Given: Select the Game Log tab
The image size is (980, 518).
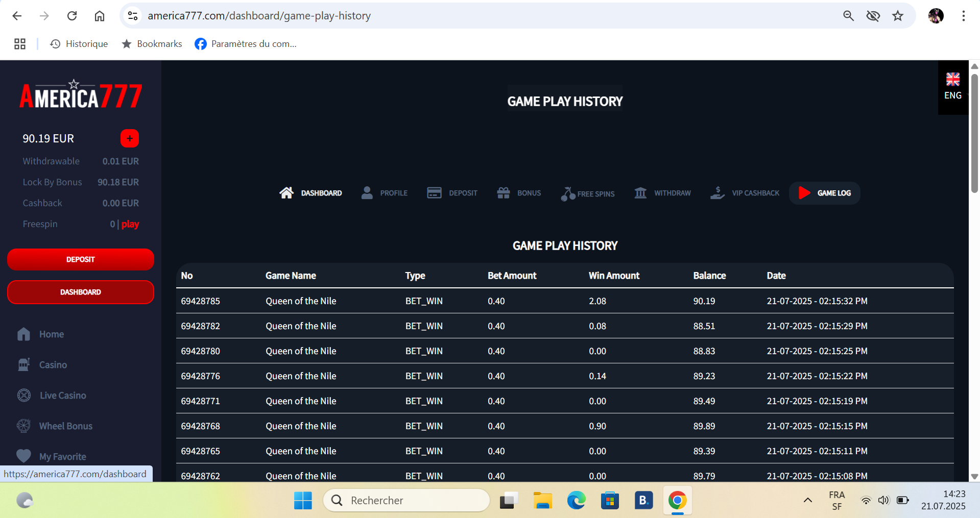Looking at the screenshot, I should pos(824,193).
